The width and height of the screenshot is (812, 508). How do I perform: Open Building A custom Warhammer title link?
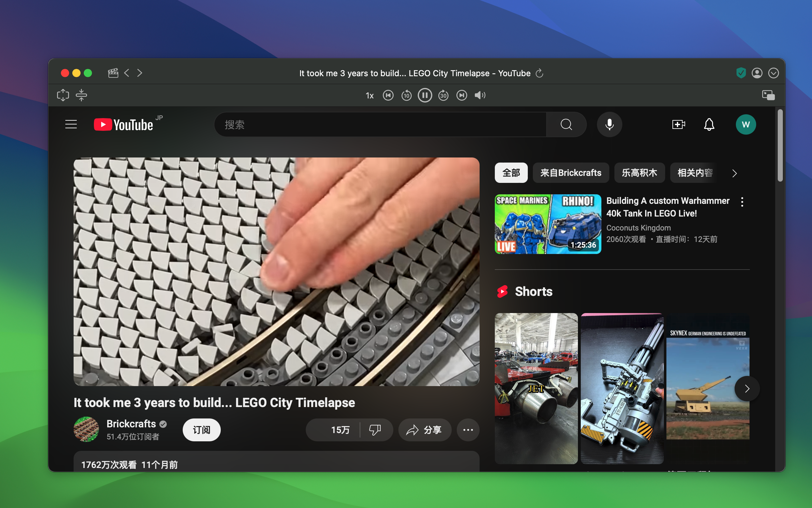tap(668, 207)
